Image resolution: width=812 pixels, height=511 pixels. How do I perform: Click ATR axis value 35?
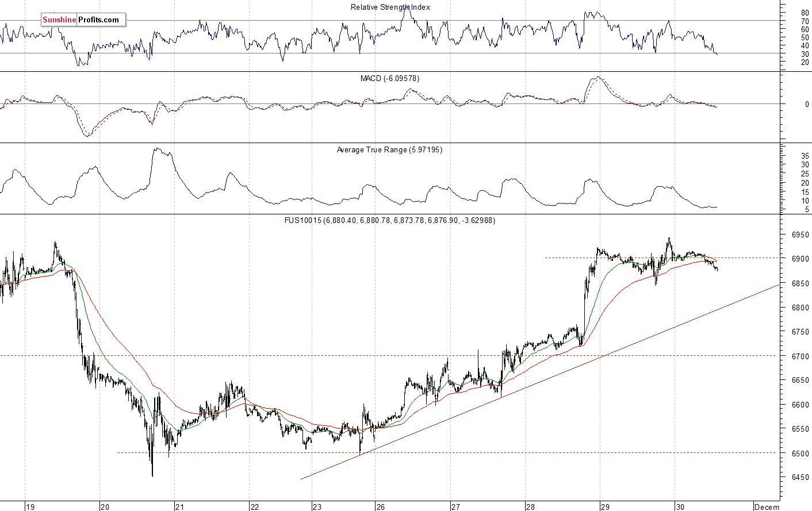click(805, 156)
